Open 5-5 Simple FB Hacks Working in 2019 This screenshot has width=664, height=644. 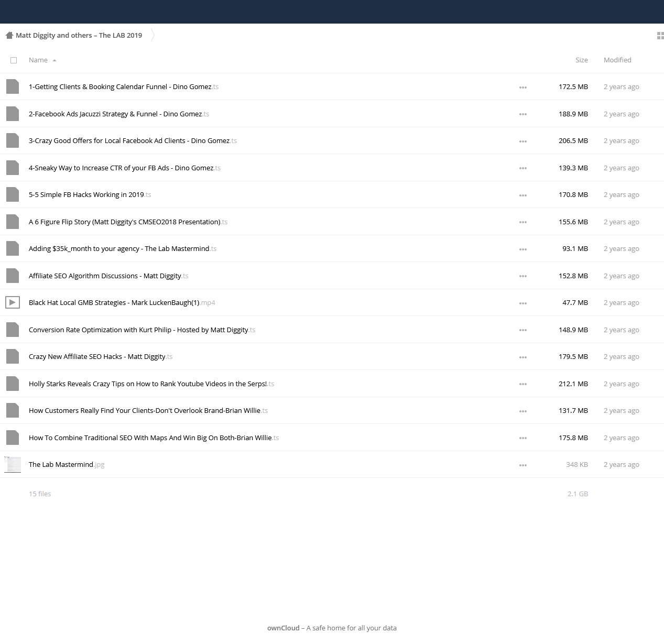tap(90, 195)
